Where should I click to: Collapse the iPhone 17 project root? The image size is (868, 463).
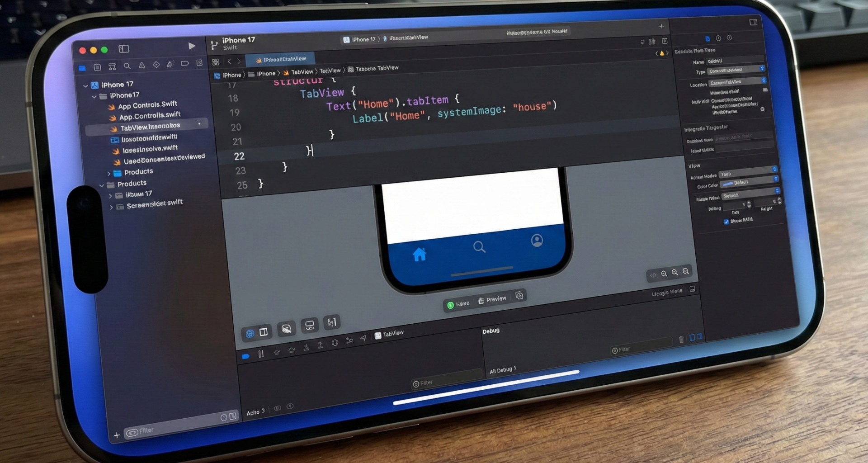[x=85, y=85]
